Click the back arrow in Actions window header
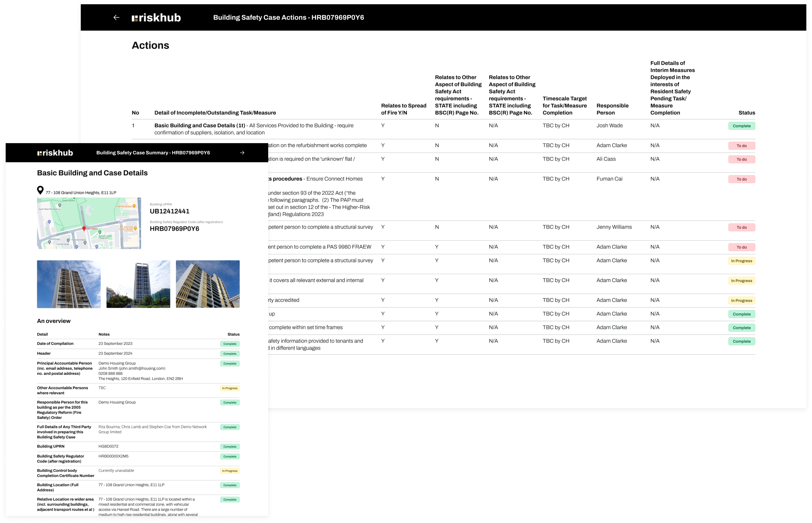812x523 pixels. (x=116, y=17)
